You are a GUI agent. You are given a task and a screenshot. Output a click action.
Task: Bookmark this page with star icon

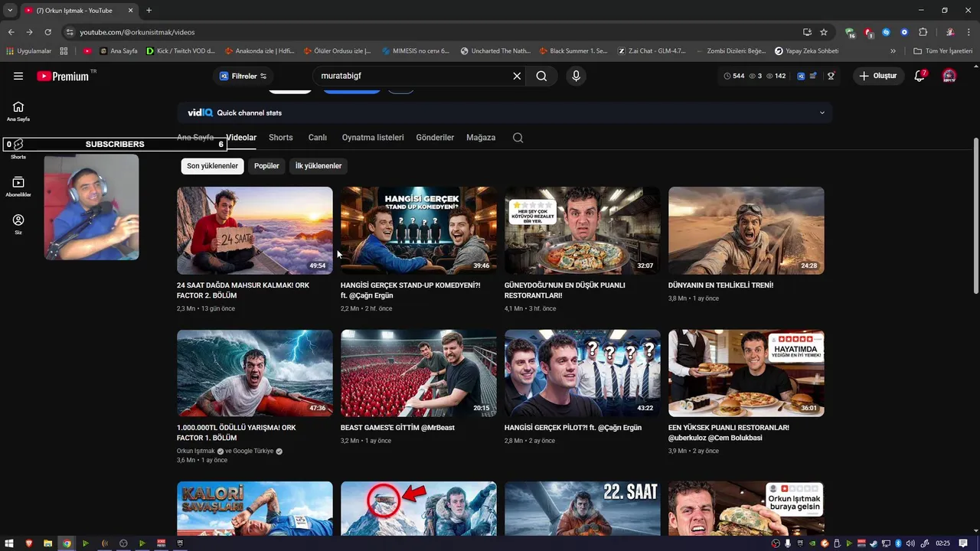pyautogui.click(x=824, y=32)
